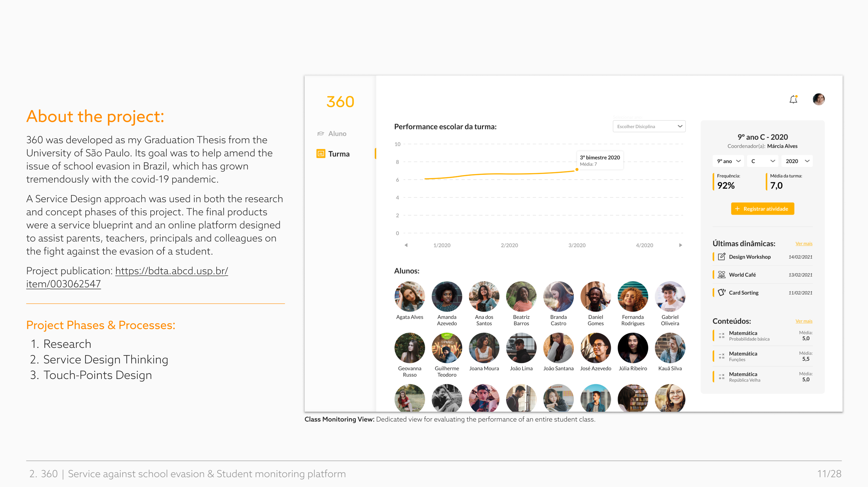Open Ver mais link for Últimas dinâmicas
This screenshot has height=487, width=868.
804,244
